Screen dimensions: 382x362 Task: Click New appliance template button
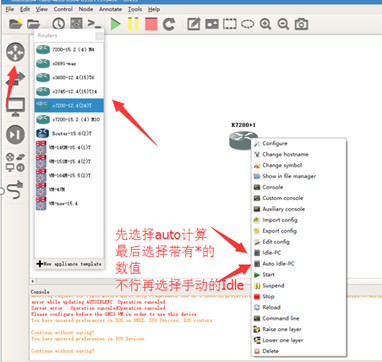69,264
